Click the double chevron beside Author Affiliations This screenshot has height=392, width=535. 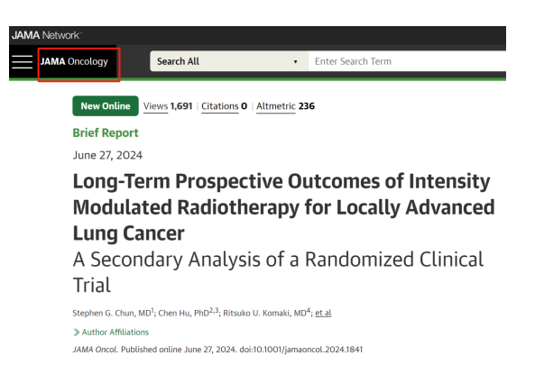(77, 333)
